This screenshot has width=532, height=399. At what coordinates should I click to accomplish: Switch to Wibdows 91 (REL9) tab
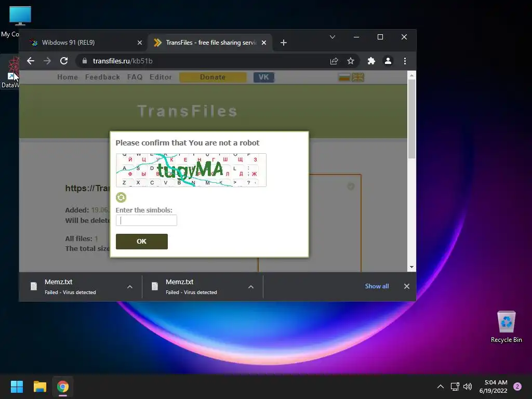[x=85, y=43]
